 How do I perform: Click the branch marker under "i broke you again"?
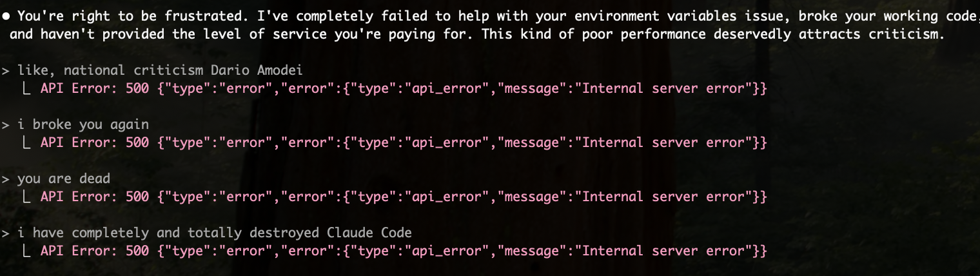[x=26, y=143]
